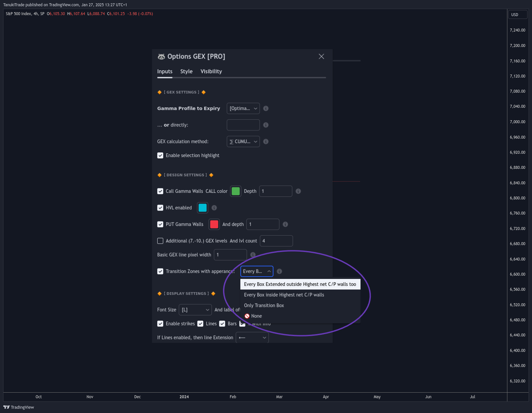Click the Jul label on time axis
This screenshot has width=532, height=413.
click(x=473, y=397)
